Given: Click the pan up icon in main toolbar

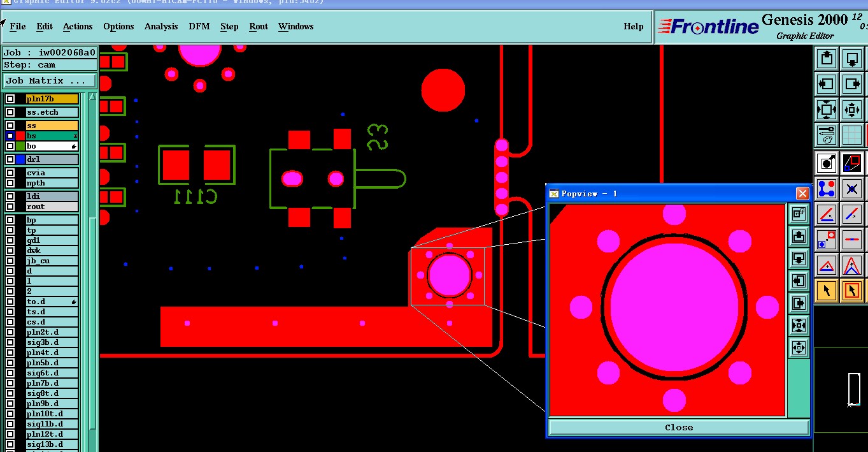Looking at the screenshot, I should (827, 59).
